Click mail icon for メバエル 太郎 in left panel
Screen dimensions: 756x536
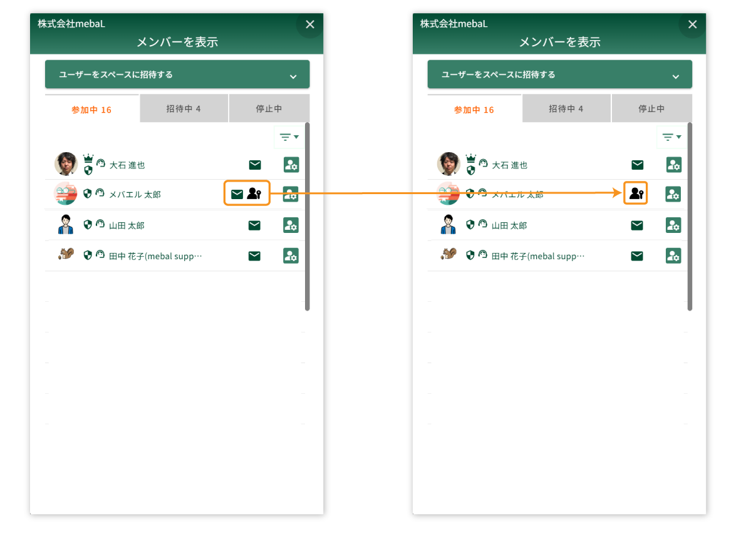[237, 194]
